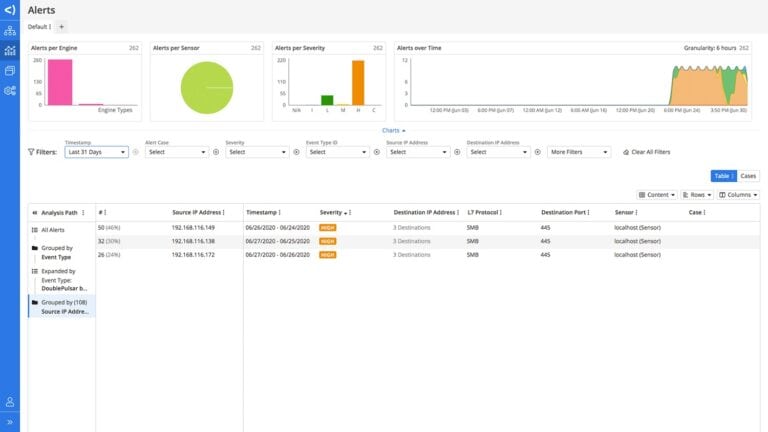The image size is (768, 432).
Task: Click the orange High bar in Alerts per Severity
Action: point(358,83)
